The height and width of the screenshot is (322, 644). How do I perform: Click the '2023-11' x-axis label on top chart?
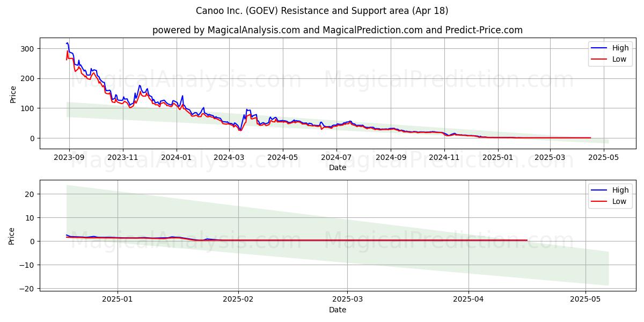click(123, 158)
